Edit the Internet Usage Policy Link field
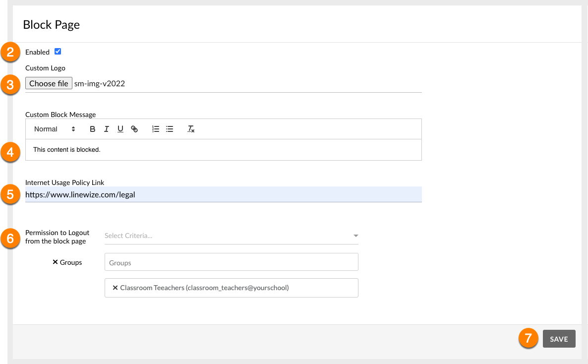Screen dimensions: 588x364 (x=224, y=194)
